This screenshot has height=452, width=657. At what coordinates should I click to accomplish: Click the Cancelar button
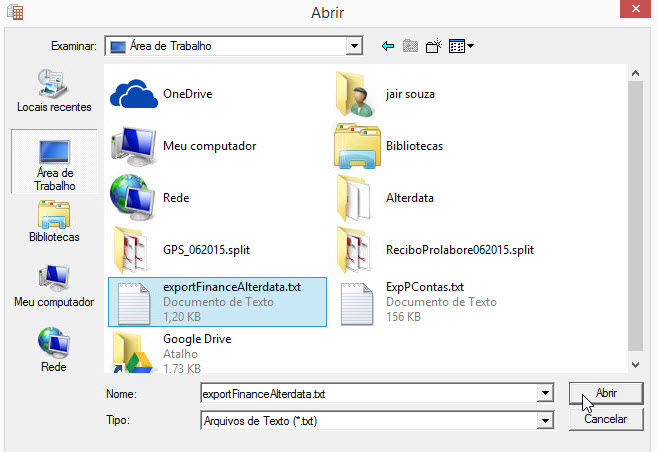pos(606,419)
